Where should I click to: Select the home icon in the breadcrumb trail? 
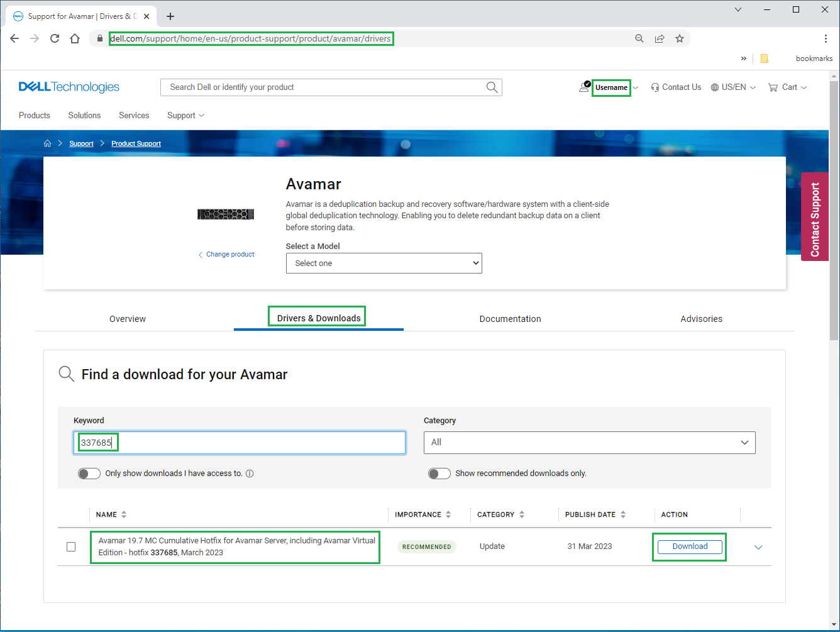click(x=47, y=143)
